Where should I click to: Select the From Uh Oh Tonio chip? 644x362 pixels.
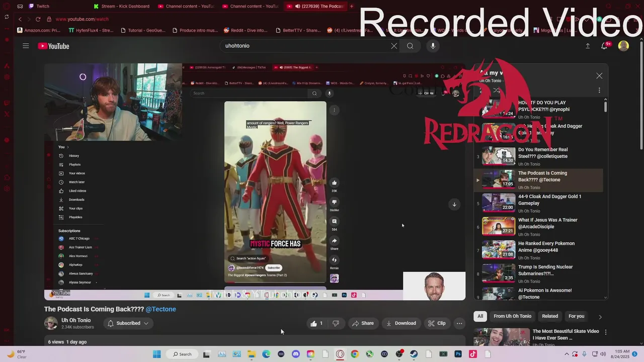point(512,316)
